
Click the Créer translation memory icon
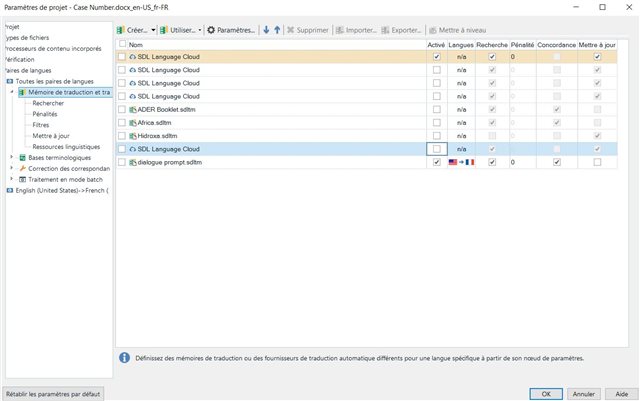[x=120, y=30]
